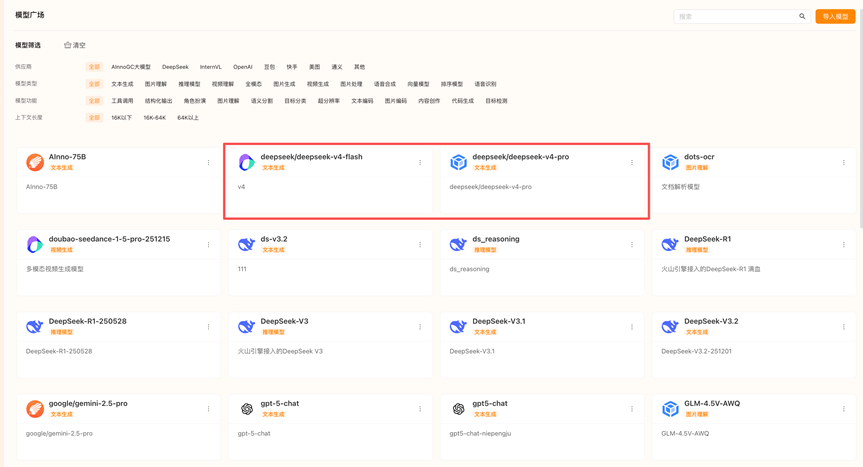Filter model type by 推理模型

(189, 84)
